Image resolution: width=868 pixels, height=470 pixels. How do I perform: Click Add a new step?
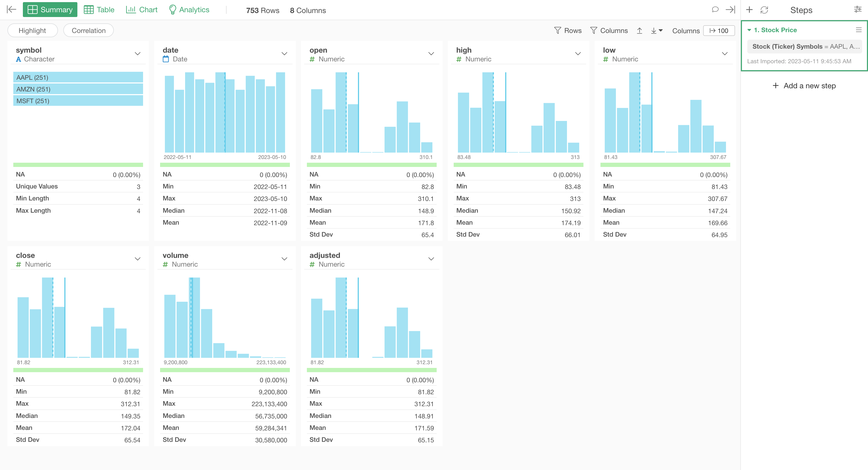click(x=804, y=86)
